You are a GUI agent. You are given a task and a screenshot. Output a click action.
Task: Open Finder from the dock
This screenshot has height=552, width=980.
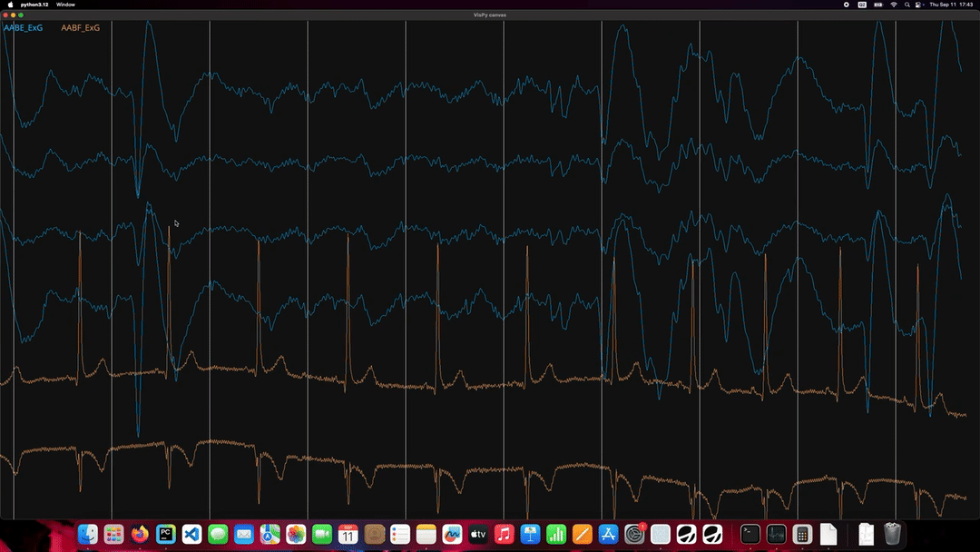tap(87, 535)
